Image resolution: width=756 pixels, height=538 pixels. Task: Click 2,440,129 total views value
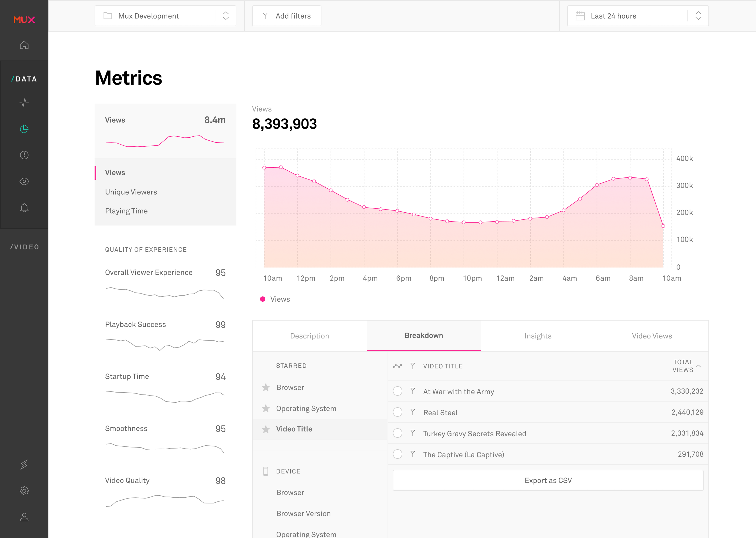[687, 412]
